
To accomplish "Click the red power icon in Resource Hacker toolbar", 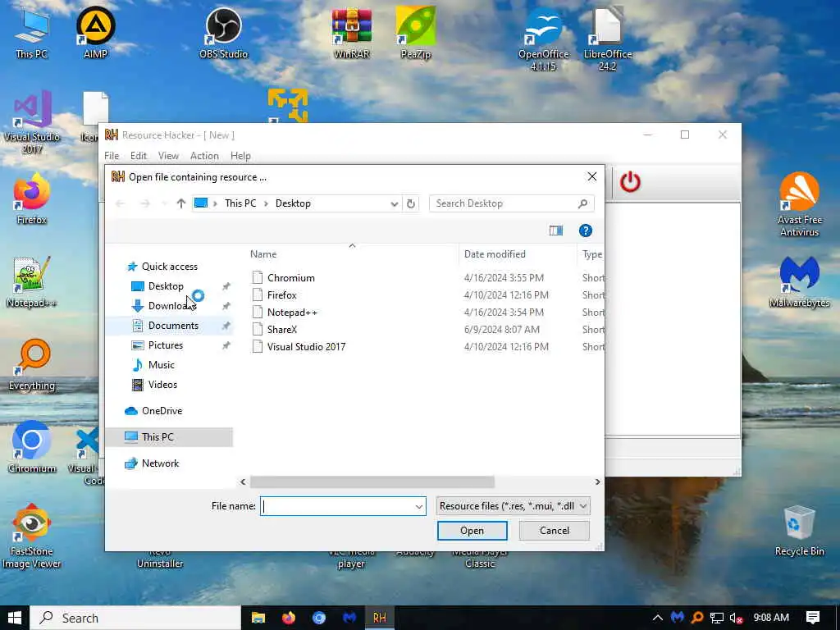I will [630, 181].
